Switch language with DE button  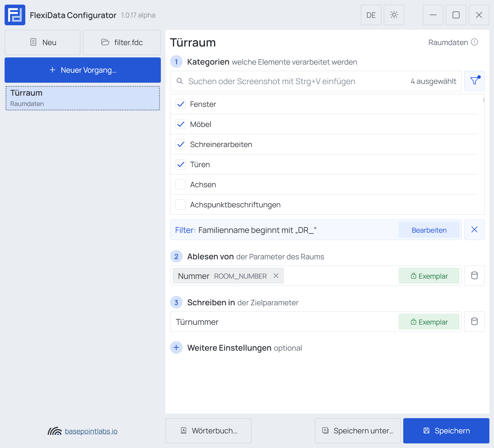[371, 15]
